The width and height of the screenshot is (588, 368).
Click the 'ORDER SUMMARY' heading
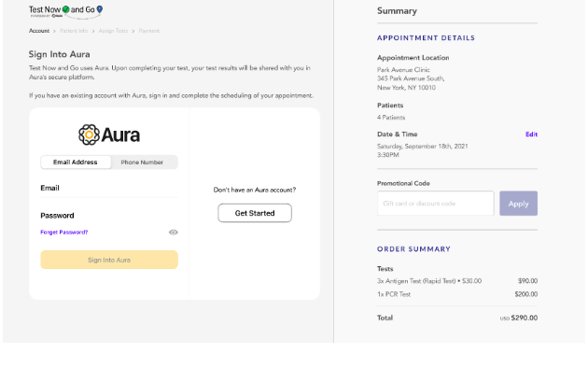413,249
